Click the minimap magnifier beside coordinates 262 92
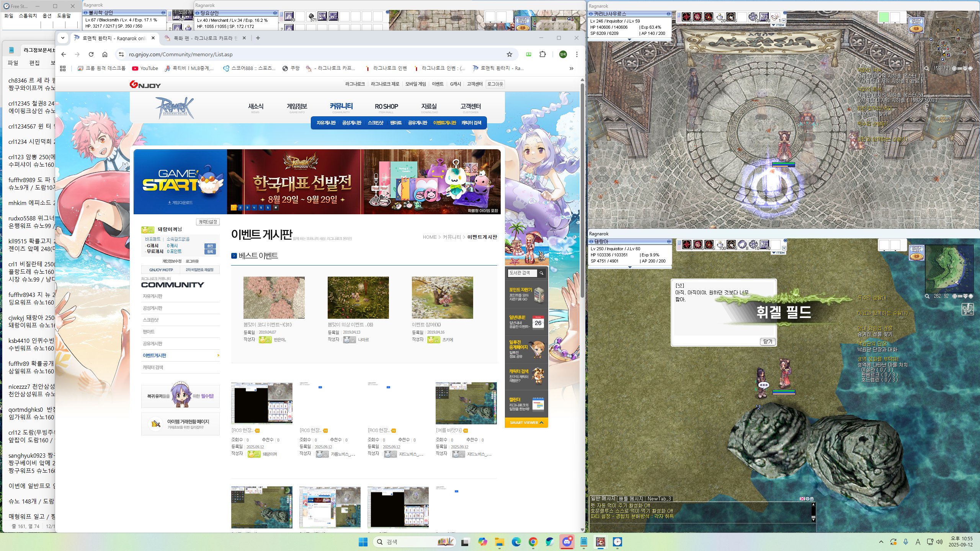 [x=927, y=296]
